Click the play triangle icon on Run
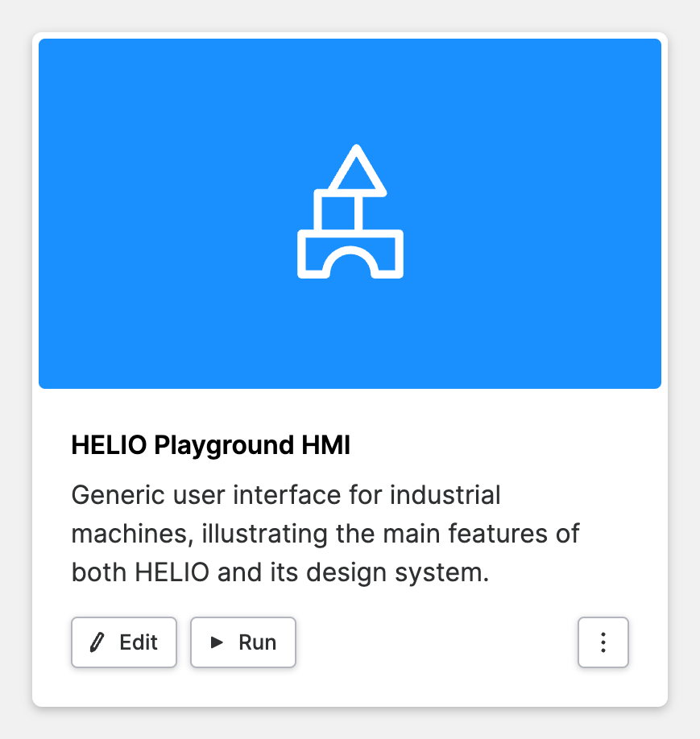700x739 pixels. [x=217, y=642]
